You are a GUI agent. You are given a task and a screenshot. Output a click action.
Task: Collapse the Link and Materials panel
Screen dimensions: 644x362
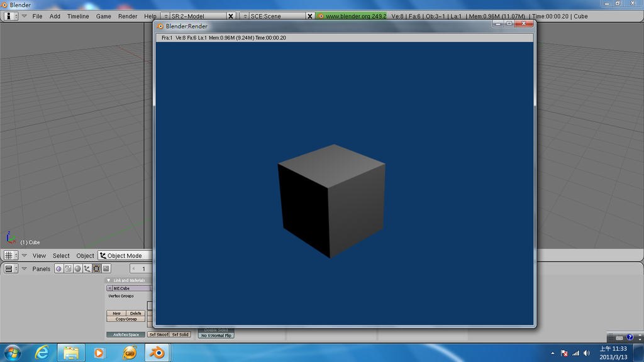tap(109, 280)
